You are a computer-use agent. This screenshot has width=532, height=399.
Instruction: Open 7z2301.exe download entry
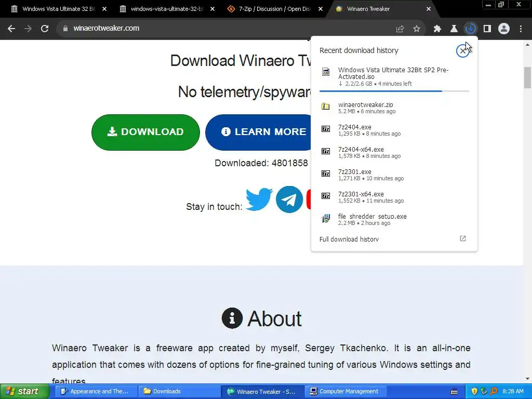click(x=394, y=175)
